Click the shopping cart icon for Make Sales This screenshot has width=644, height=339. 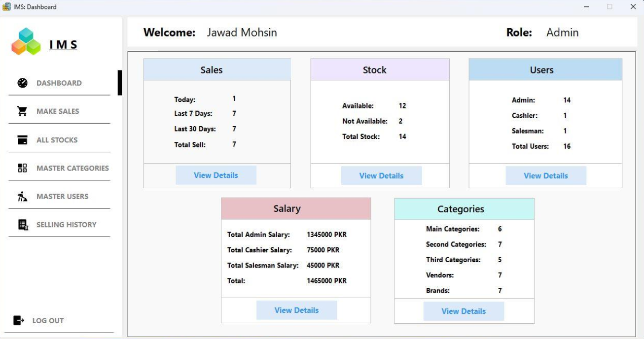[x=23, y=111]
